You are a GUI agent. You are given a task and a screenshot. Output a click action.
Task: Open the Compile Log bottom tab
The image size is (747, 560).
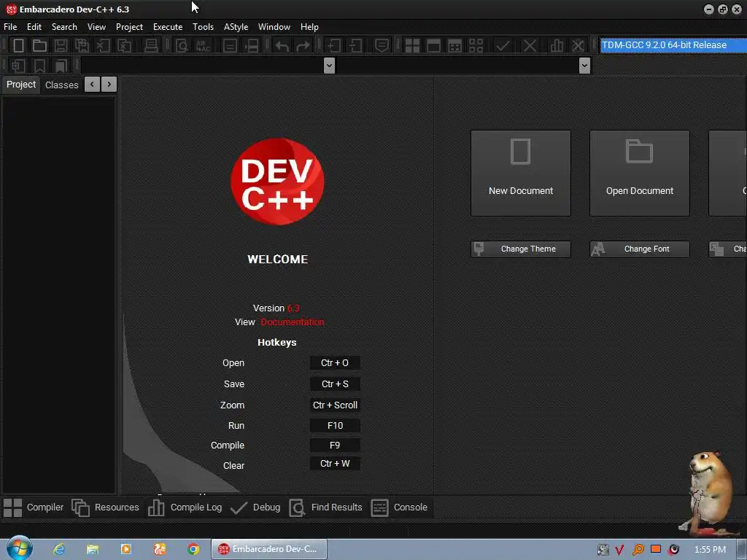(185, 507)
